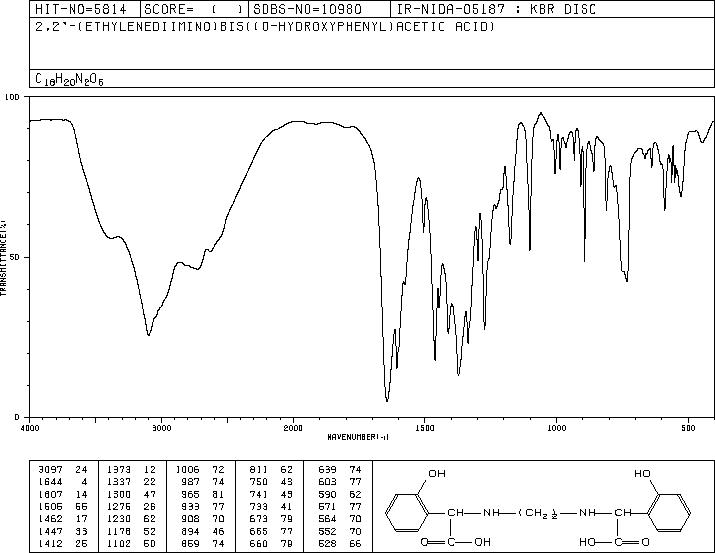Click the broad absorption minimum near 3097

(148, 334)
